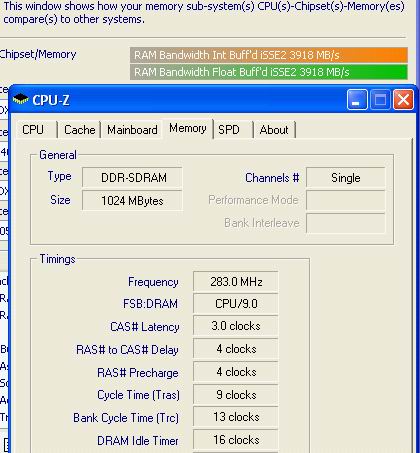Screen dimensions: 420x453
Task: Click the 16 clocks DRAM Idle Timer value
Action: click(236, 440)
